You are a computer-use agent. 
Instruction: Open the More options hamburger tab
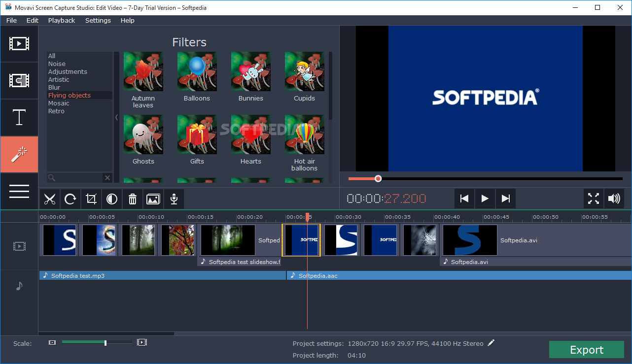19,192
